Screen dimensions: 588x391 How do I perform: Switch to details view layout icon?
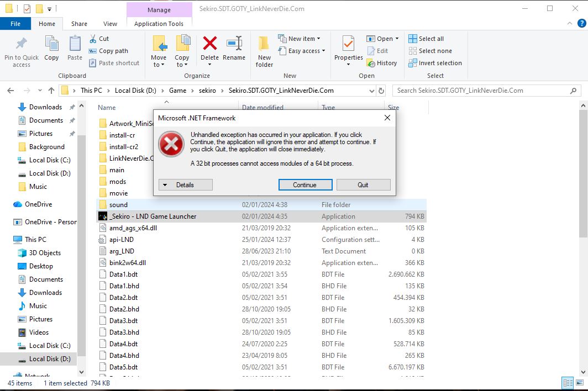click(x=568, y=383)
